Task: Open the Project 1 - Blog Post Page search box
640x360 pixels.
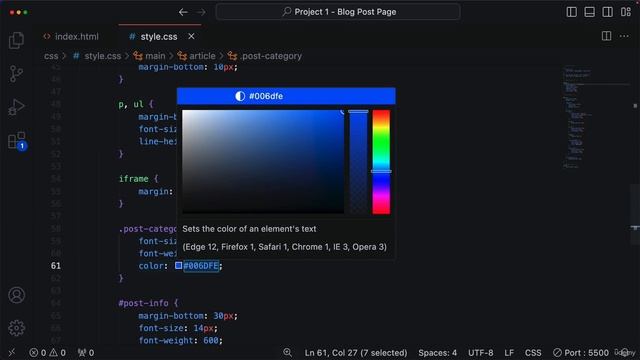Action: pos(338,12)
